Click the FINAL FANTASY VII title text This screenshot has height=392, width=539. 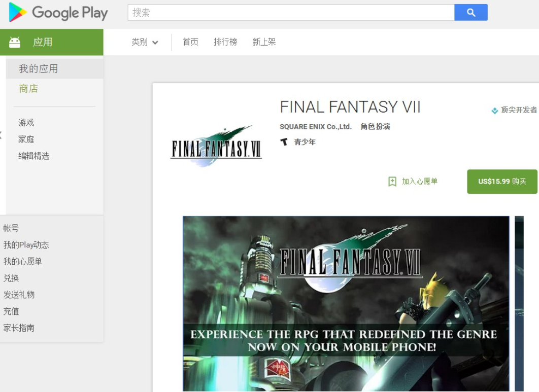(350, 107)
